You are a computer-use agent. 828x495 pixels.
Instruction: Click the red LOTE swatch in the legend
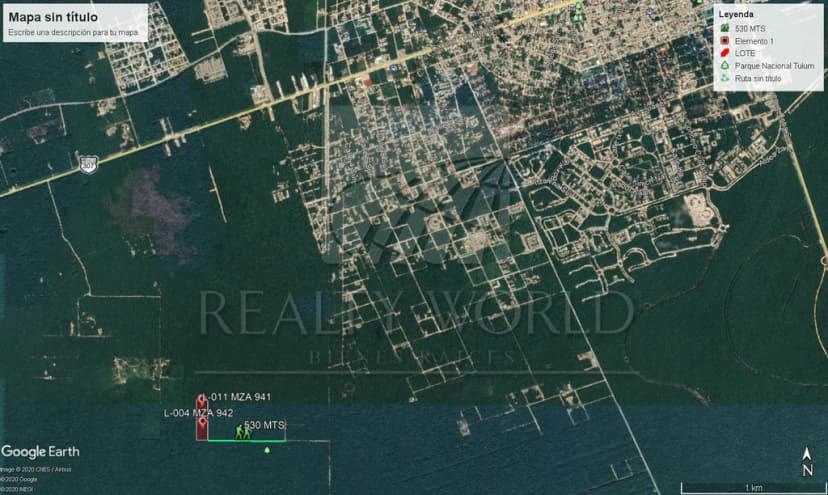725,53
